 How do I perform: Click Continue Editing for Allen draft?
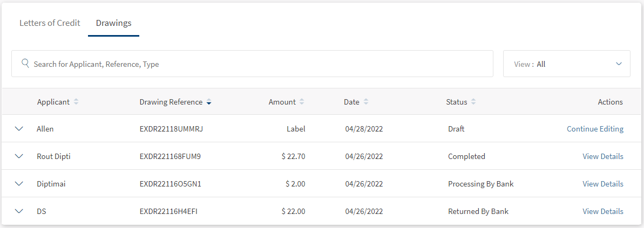[x=595, y=129]
